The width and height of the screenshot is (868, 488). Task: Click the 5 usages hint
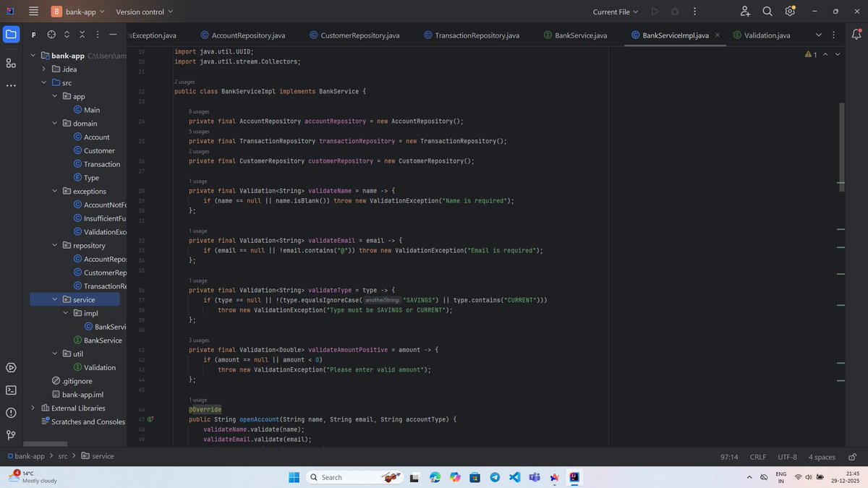pyautogui.click(x=200, y=132)
